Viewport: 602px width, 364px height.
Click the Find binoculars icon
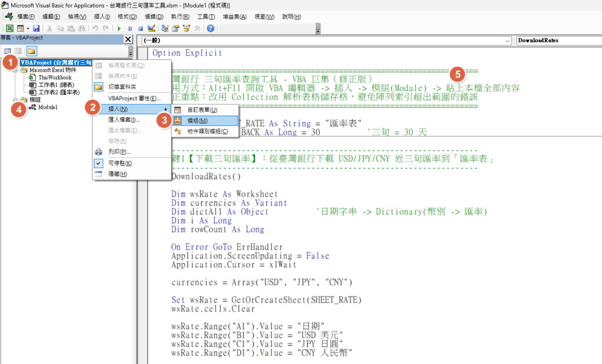point(81,28)
